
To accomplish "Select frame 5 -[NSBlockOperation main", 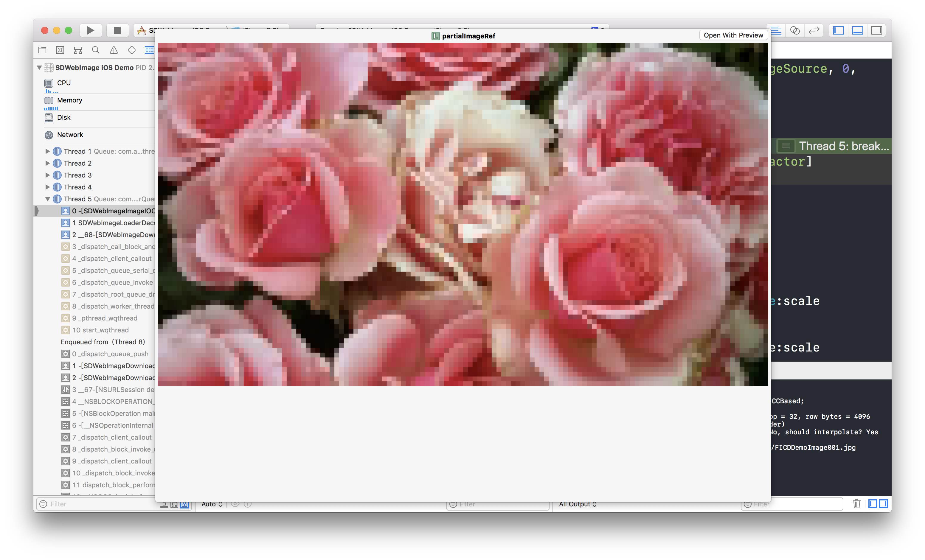I will pos(94,414).
